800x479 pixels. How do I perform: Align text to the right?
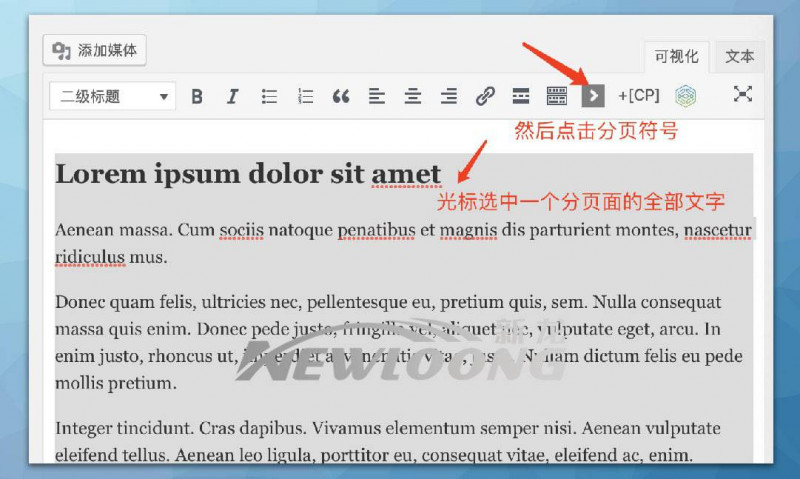click(x=449, y=96)
